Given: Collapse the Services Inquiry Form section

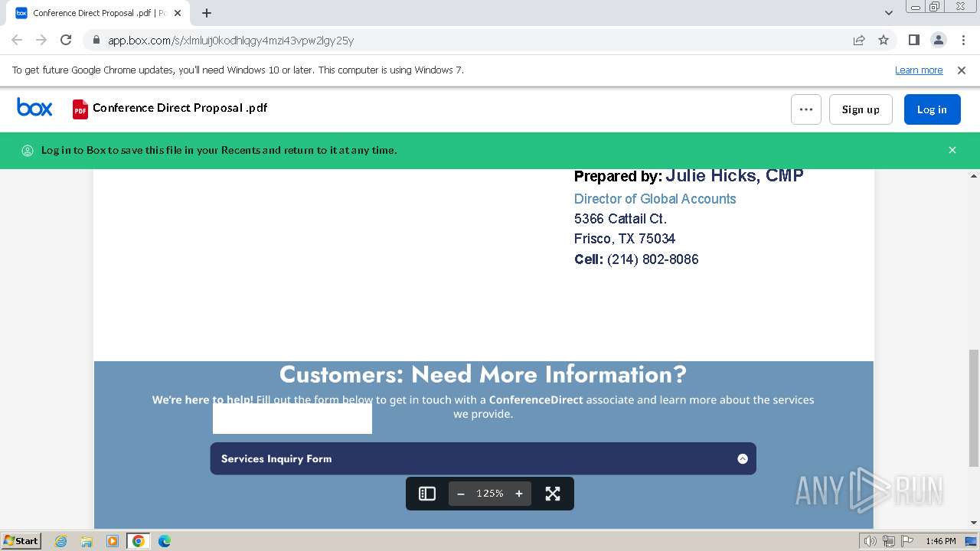Looking at the screenshot, I should tap(483, 458).
